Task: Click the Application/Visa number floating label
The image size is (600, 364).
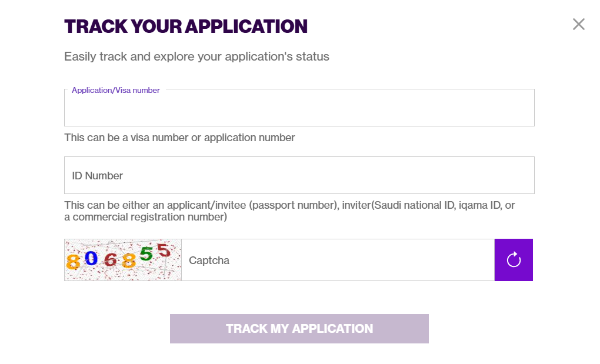Action: click(x=115, y=90)
